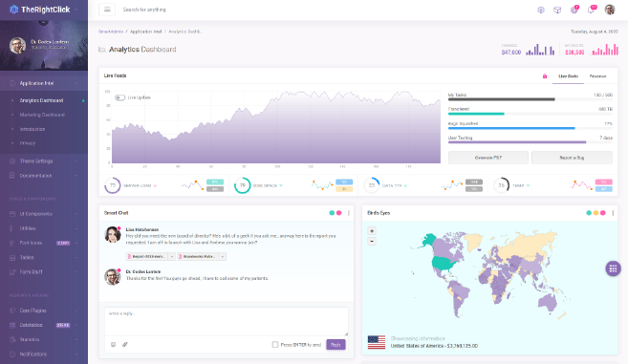Viewport: 628px width, 364px height.
Task: Open Introduction in sidebar
Action: pos(32,129)
